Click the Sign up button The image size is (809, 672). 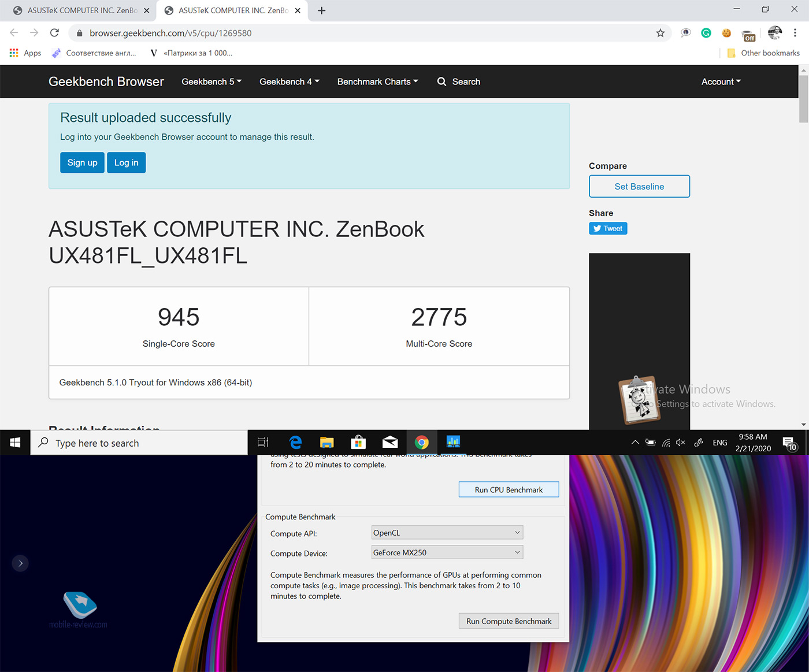pos(82,162)
